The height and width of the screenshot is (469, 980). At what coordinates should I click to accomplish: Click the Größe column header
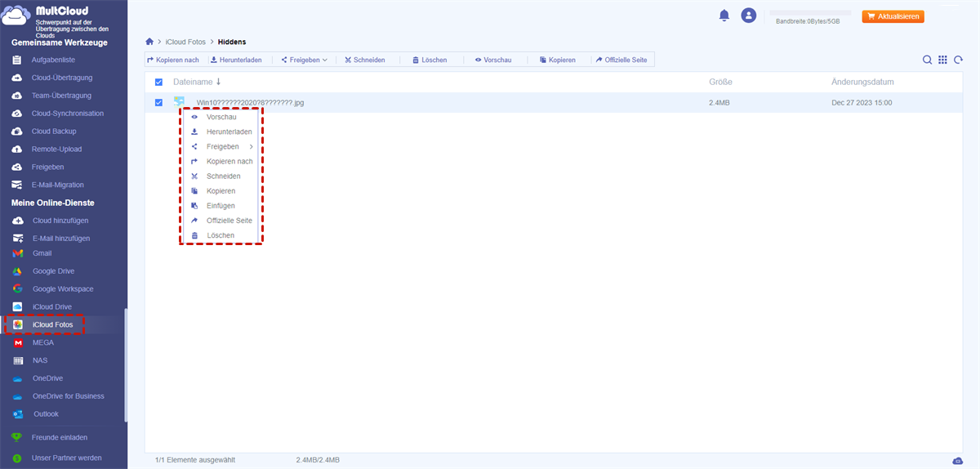720,82
